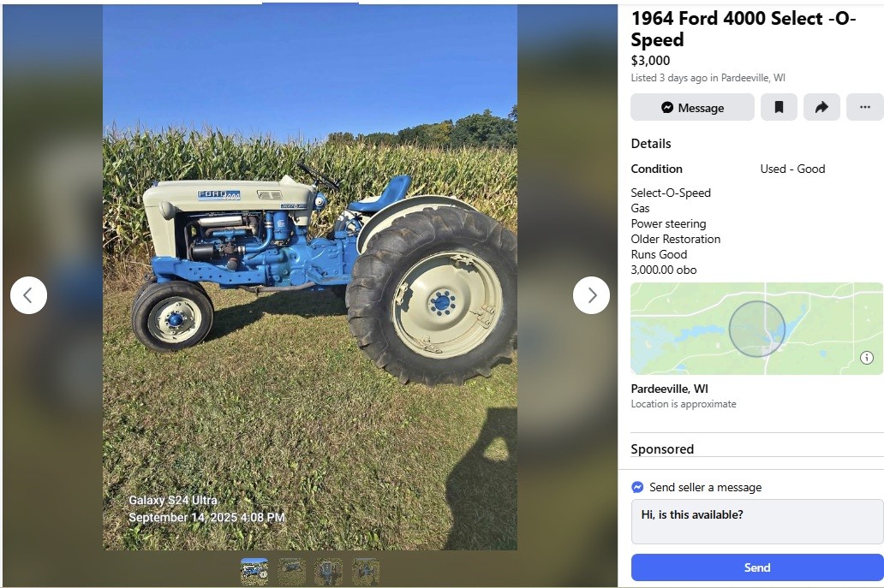Select the first photo thumbnail
The image size is (884, 588).
click(x=254, y=572)
